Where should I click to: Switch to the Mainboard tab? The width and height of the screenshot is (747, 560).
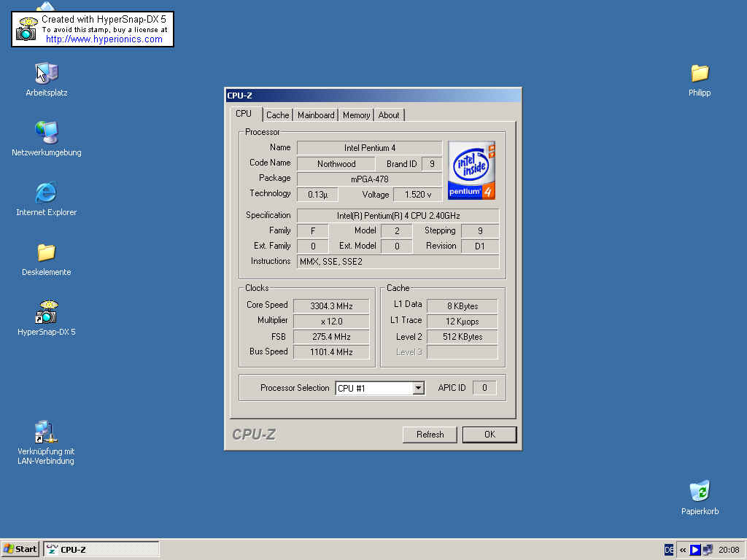(x=316, y=115)
